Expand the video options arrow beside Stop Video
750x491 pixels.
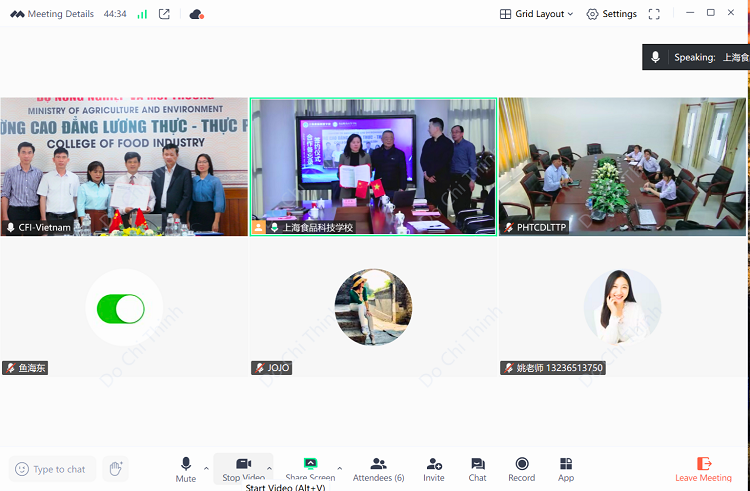coord(269,468)
